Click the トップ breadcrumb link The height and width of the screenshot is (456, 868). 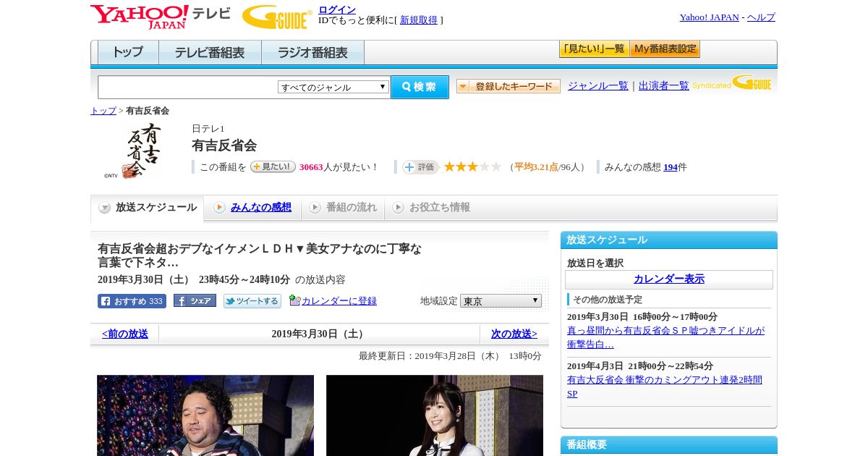(103, 111)
